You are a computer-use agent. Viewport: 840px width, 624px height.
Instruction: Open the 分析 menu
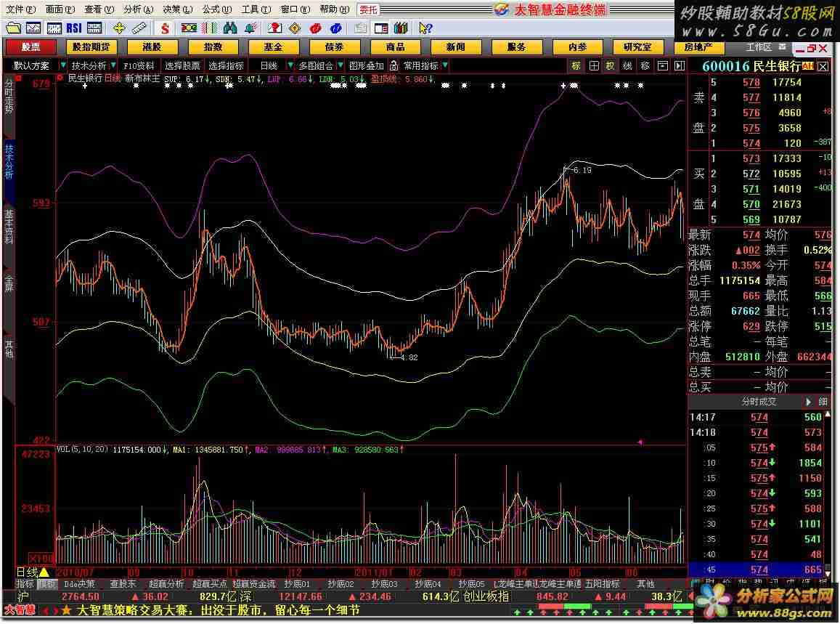point(138,9)
